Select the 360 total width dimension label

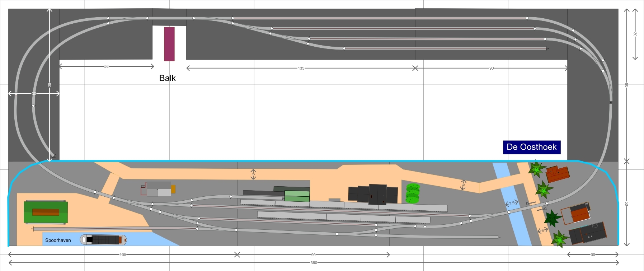314,263
